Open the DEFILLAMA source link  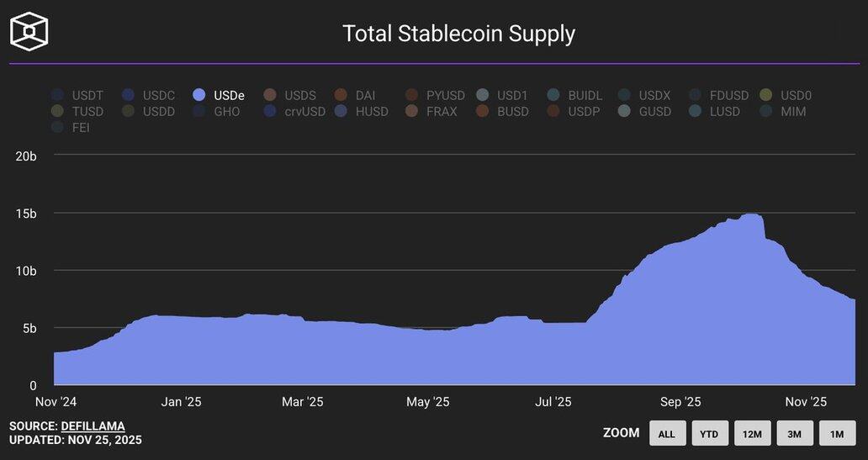coord(93,426)
